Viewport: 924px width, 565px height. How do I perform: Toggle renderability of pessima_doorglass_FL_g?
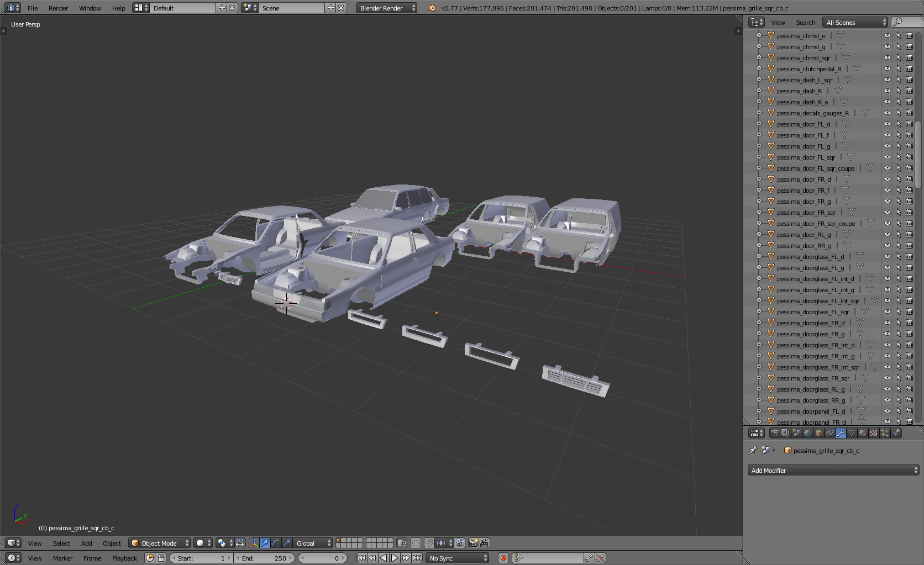click(x=909, y=268)
